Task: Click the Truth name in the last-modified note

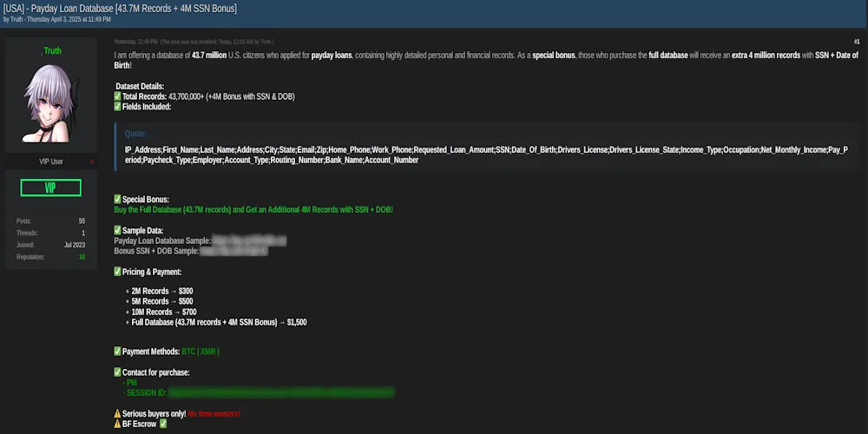Action: click(266, 41)
